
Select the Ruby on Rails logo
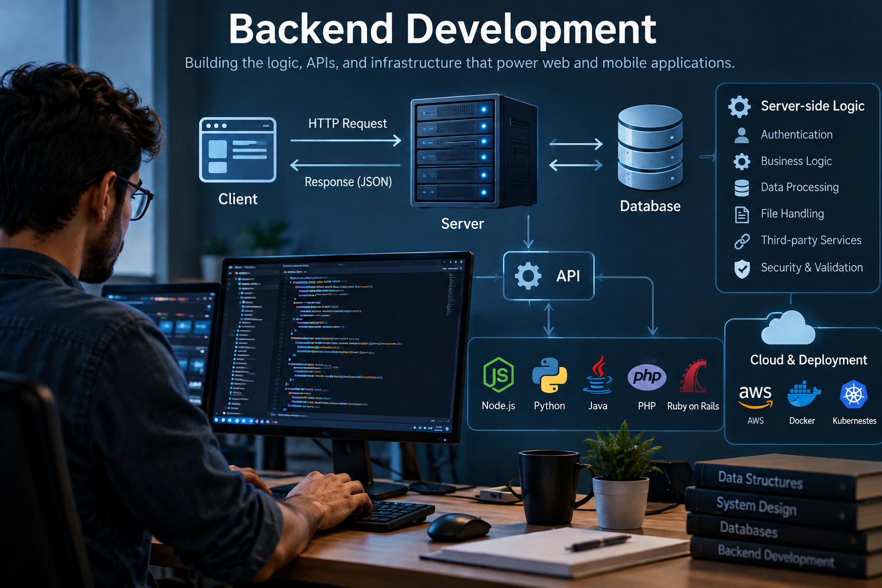pyautogui.click(x=694, y=376)
